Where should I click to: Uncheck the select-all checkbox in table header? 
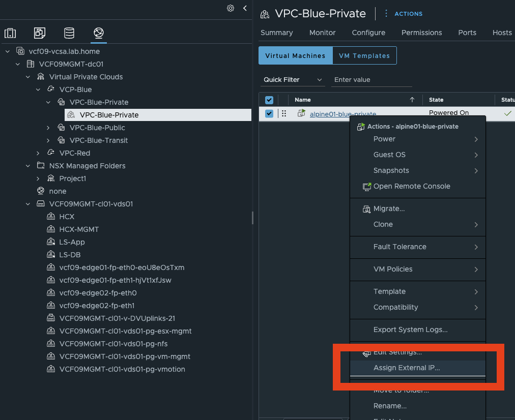269,100
